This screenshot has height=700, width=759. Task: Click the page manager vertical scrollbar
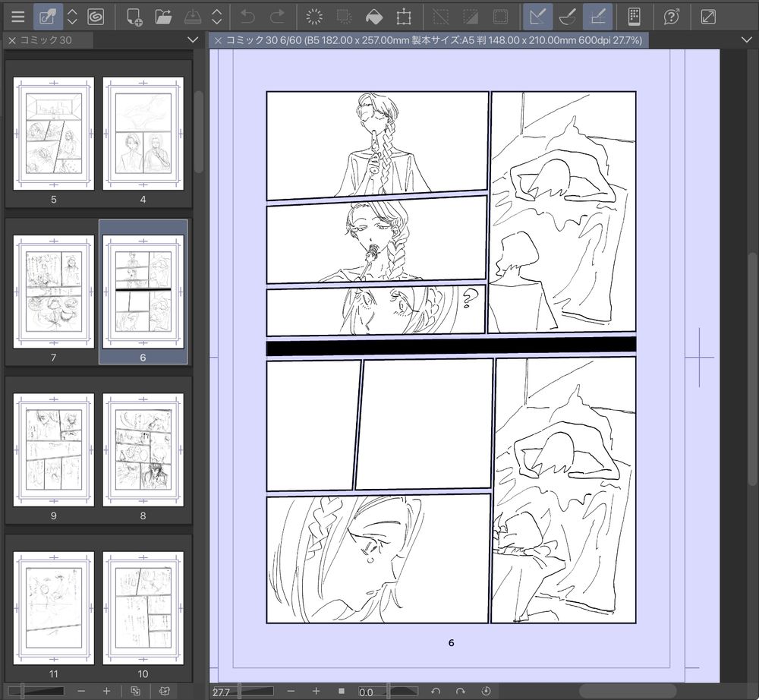pyautogui.click(x=198, y=131)
